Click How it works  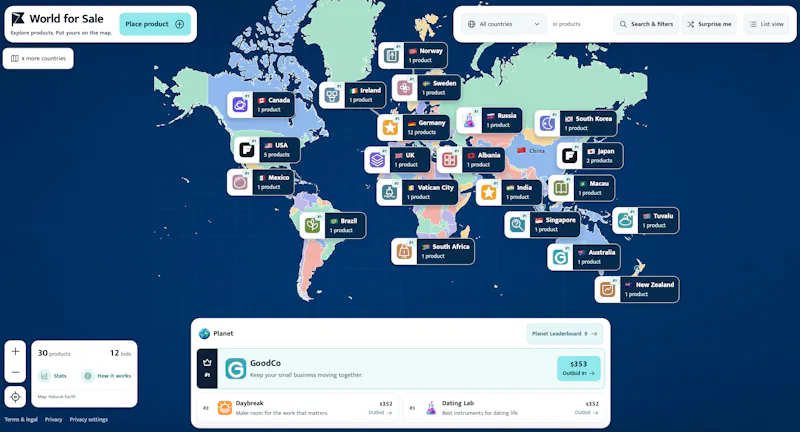click(107, 376)
